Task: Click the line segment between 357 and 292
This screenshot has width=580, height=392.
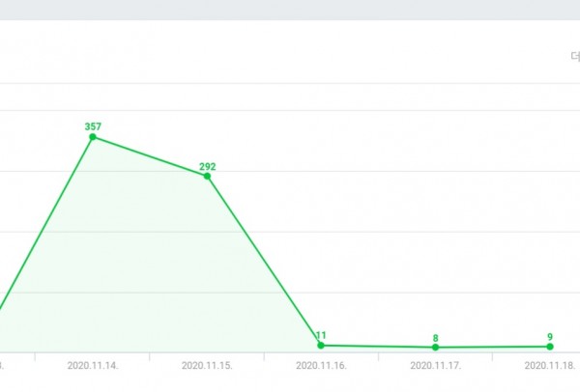Action: pyautogui.click(x=150, y=156)
